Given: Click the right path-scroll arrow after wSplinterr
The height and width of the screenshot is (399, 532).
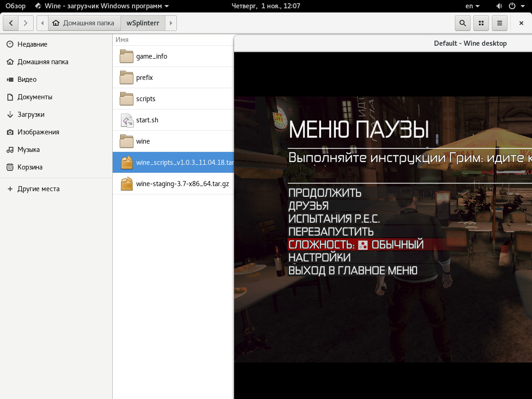Looking at the screenshot, I should pos(171,23).
